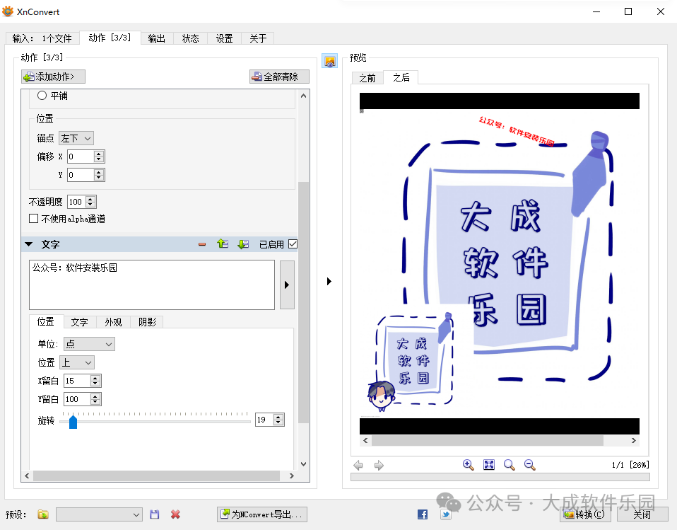Open the 单位 dropdown showing 点
This screenshot has width=678, height=532.
pos(88,344)
